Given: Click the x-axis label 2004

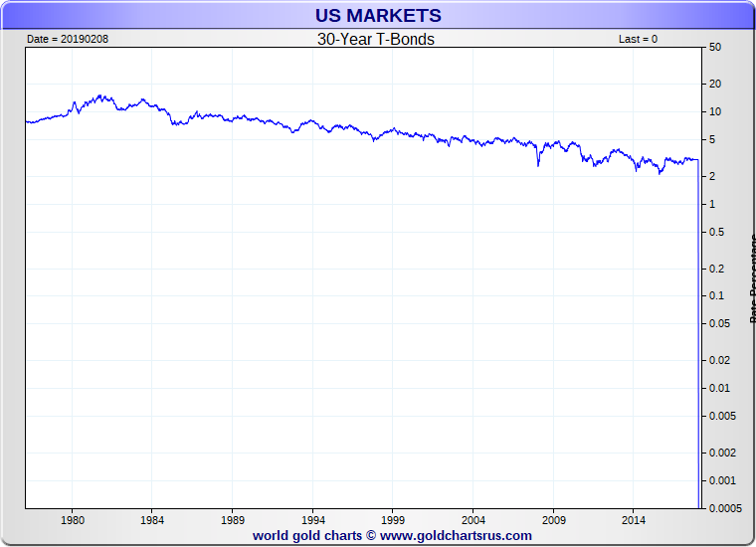Looking at the screenshot, I should (x=472, y=520).
